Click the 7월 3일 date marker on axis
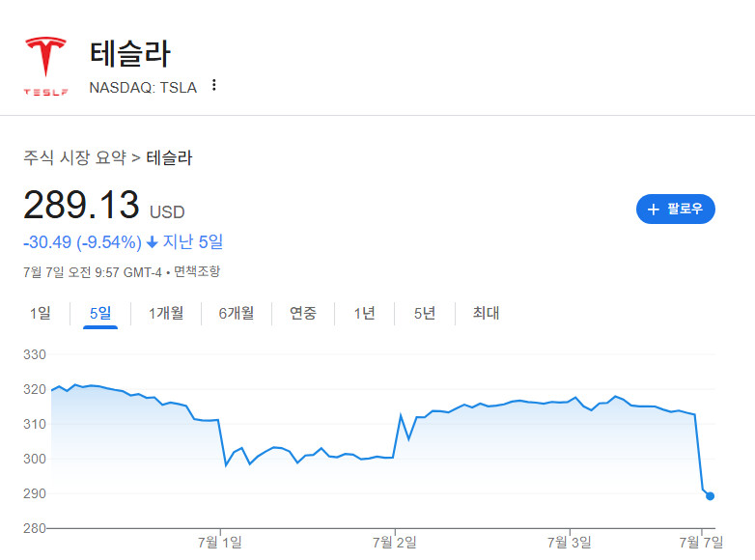Viewport: 755px width, 560px height. 571,545
